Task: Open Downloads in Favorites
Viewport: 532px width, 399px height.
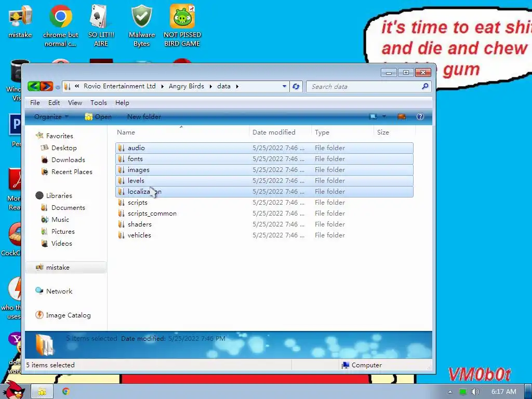Action: point(63,160)
